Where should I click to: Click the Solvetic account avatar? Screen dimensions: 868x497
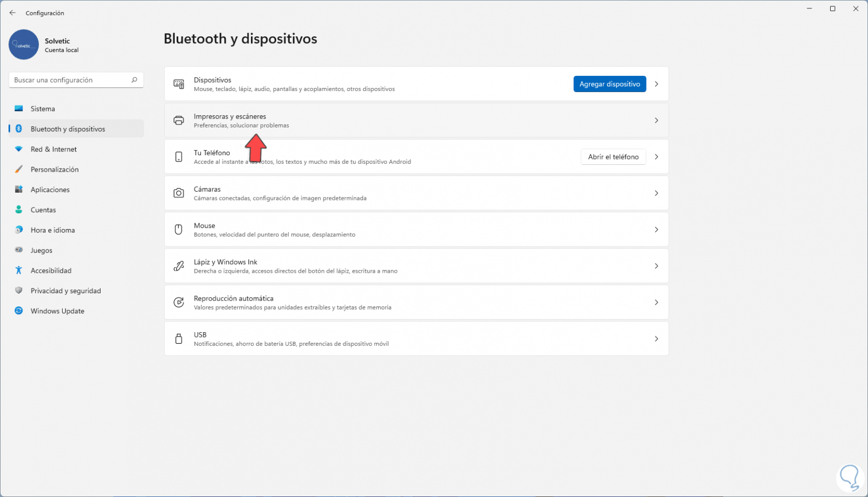coord(24,45)
